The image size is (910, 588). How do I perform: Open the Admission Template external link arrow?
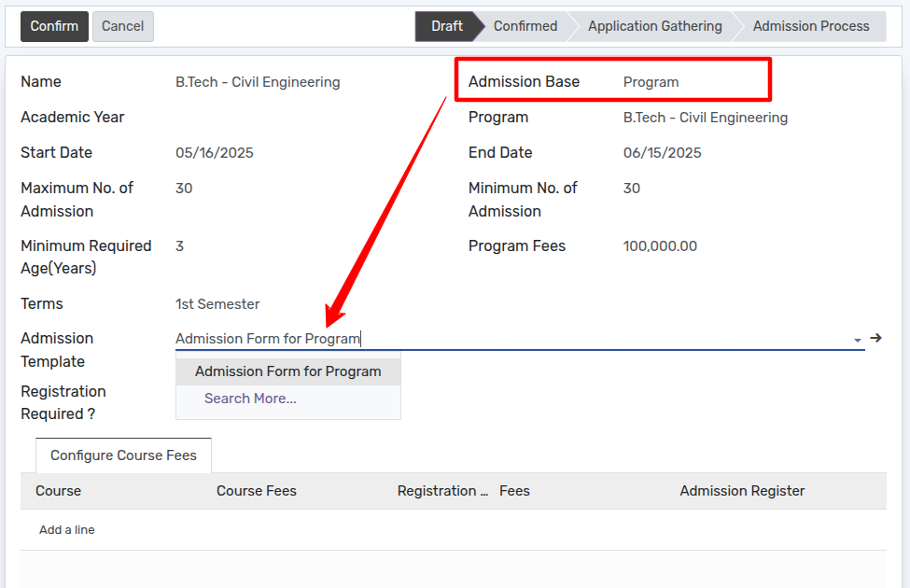coord(875,338)
